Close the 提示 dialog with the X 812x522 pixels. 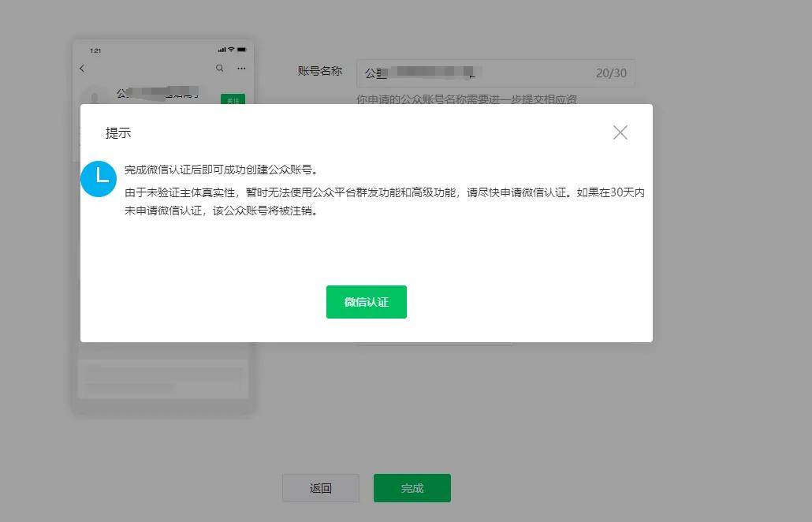(x=620, y=132)
